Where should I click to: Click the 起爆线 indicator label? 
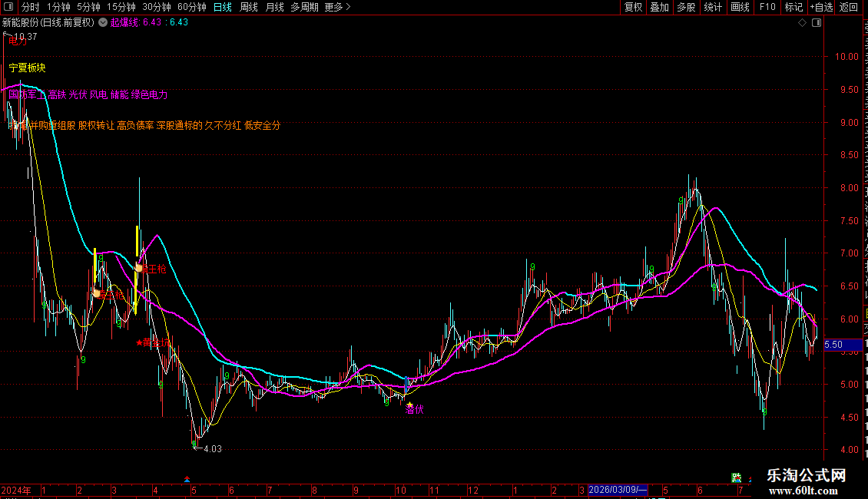tap(124, 23)
